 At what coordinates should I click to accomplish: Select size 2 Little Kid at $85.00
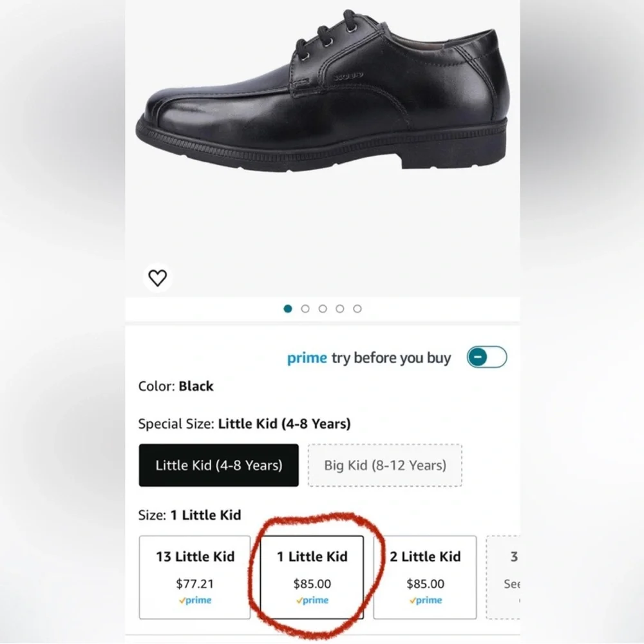[x=425, y=577]
